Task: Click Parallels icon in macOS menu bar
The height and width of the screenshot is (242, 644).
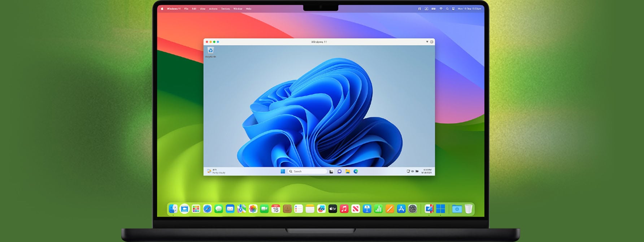Action: 419,9
